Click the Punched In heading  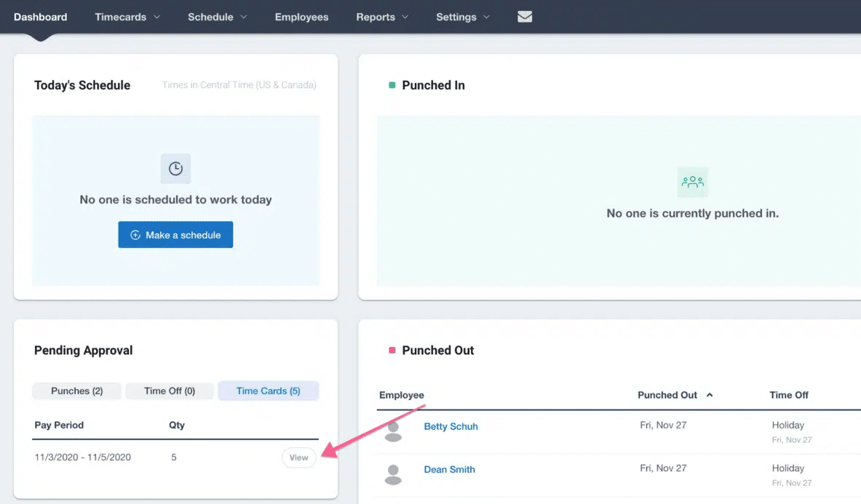(433, 85)
